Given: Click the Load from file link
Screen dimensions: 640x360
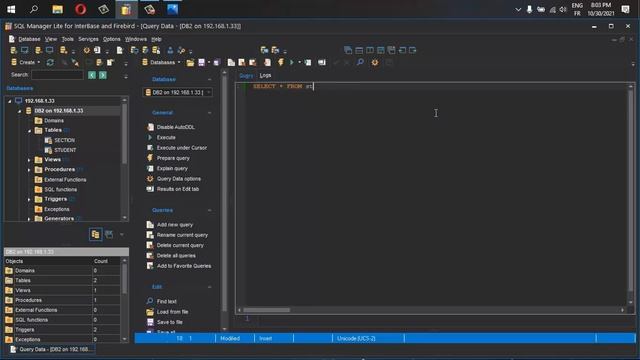Looking at the screenshot, I should coord(172,312).
